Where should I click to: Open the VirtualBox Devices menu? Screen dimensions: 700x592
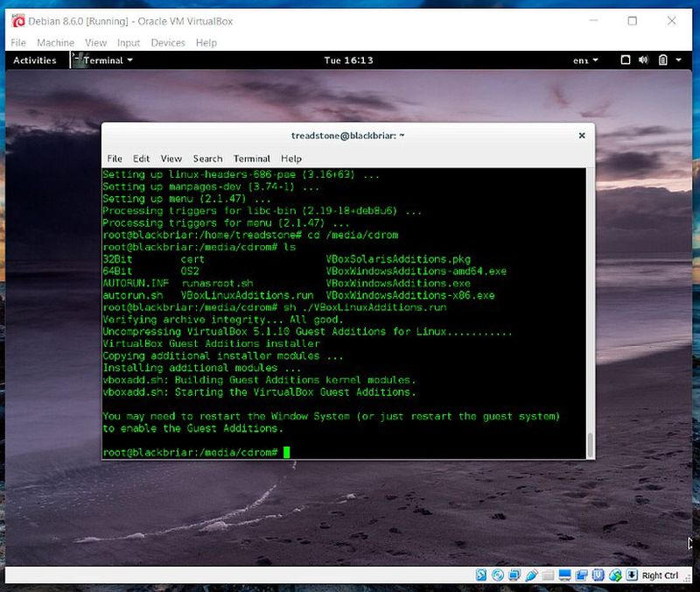point(168,43)
